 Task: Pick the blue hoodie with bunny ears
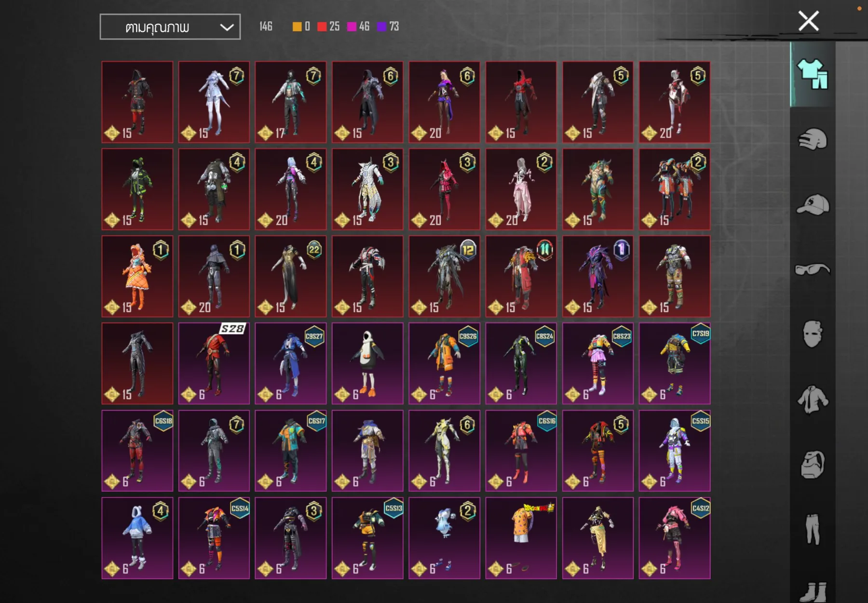pyautogui.click(x=137, y=537)
